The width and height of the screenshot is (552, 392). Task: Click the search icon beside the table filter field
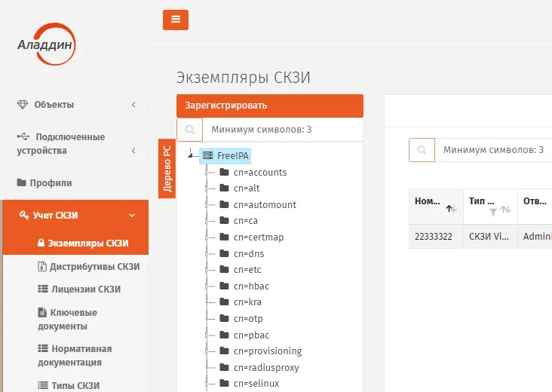(x=422, y=150)
